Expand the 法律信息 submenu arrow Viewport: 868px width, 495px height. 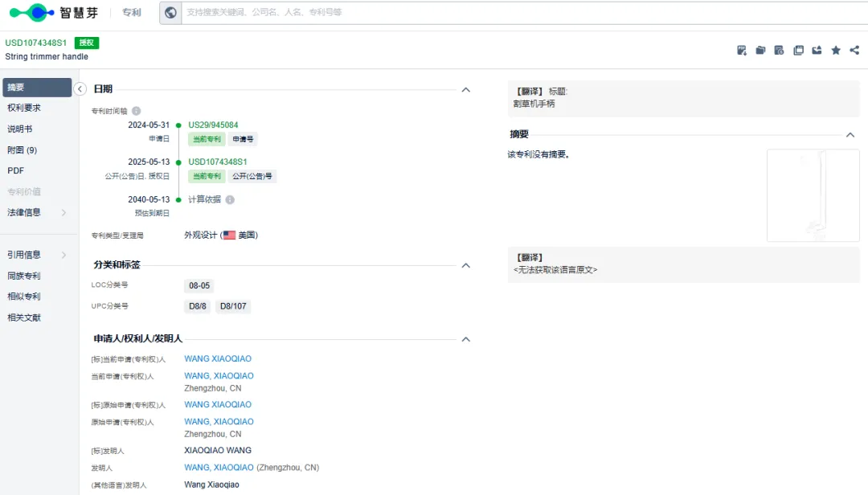click(63, 213)
